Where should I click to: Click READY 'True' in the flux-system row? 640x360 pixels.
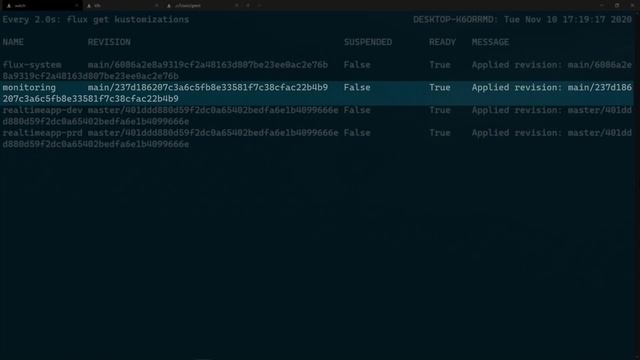[x=440, y=65]
